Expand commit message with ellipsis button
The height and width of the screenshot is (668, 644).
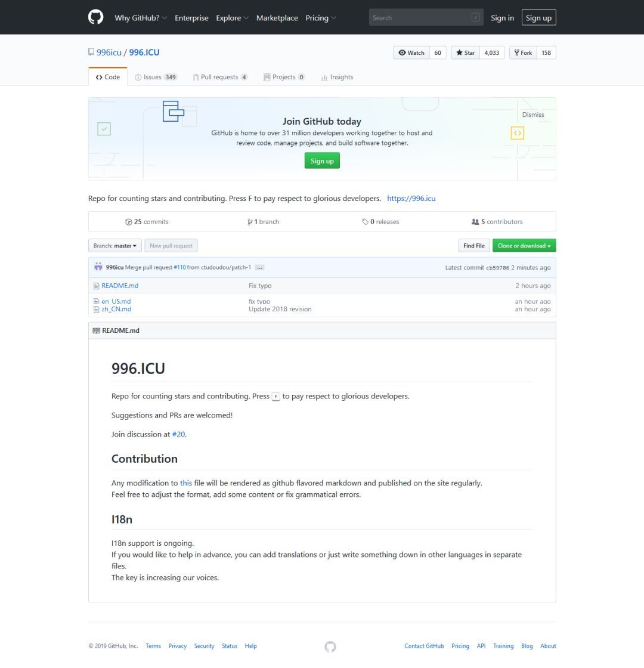point(260,268)
